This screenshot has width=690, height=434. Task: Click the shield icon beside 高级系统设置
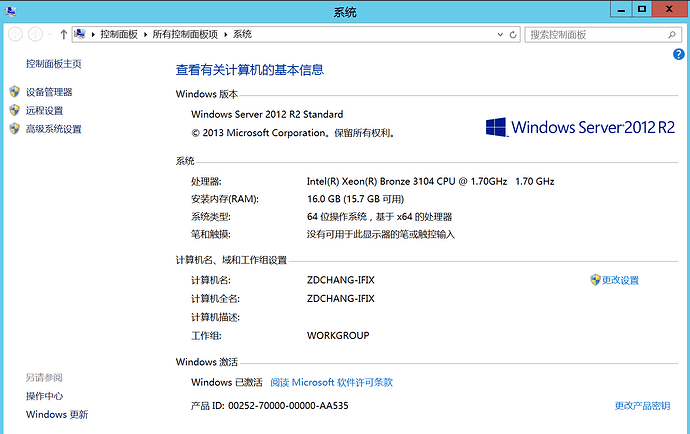tap(14, 129)
